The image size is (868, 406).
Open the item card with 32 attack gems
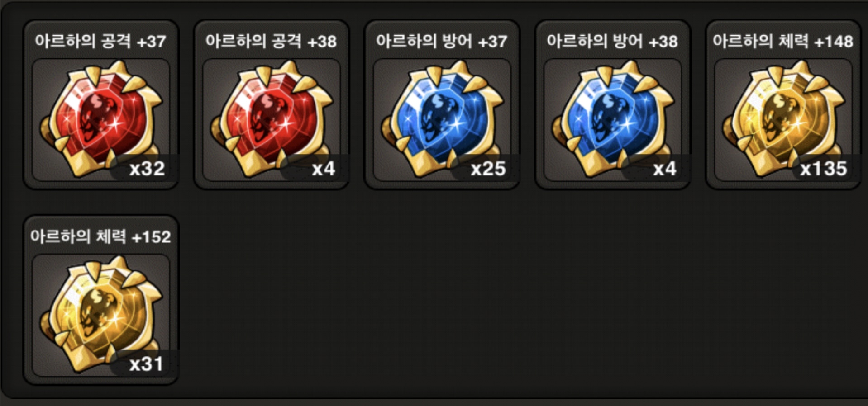pos(101,104)
